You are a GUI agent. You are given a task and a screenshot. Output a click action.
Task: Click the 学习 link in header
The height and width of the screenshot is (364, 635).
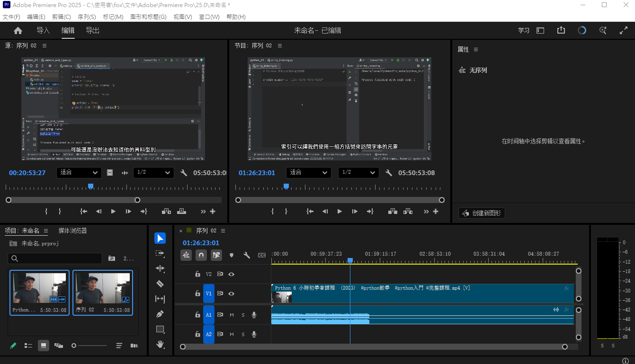(524, 30)
